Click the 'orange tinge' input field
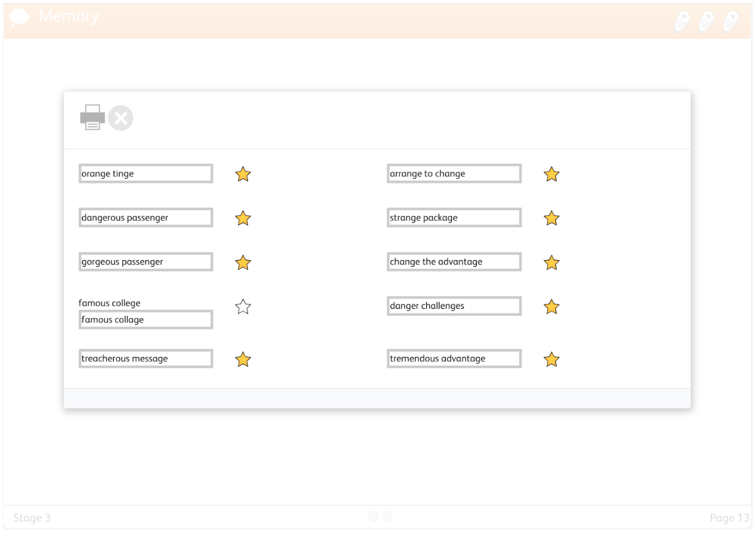This screenshot has height=533, width=756. tap(146, 174)
